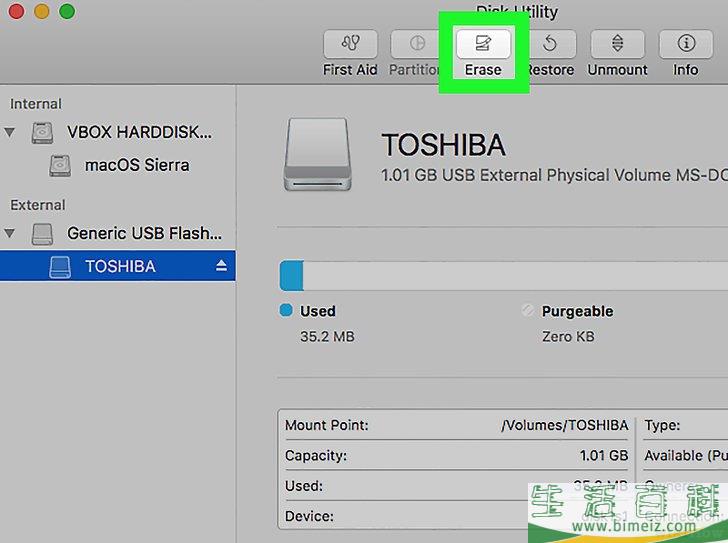The width and height of the screenshot is (728, 543).
Task: Click the Purgeable legend swatch
Action: (527, 310)
